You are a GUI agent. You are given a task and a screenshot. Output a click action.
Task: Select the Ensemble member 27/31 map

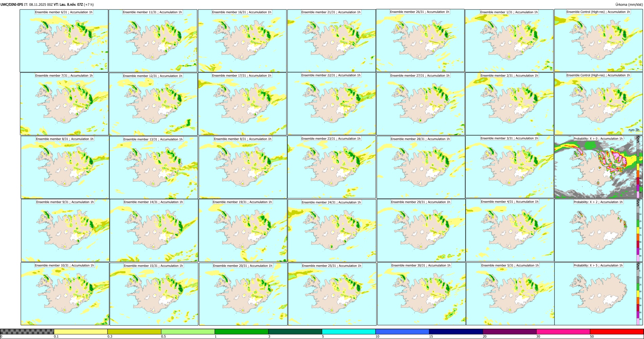coord(420,104)
